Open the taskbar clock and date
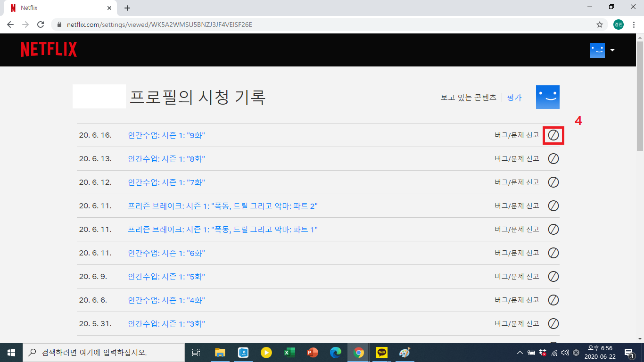This screenshot has width=644, height=362. [x=600, y=352]
